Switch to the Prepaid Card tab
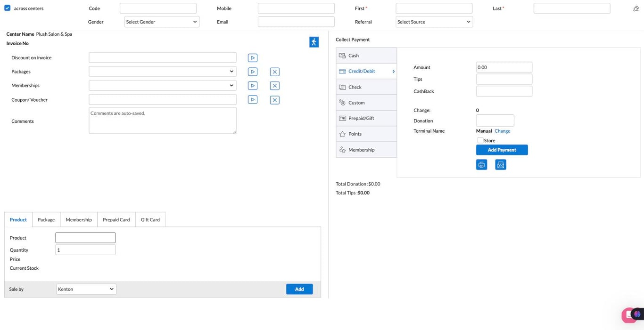Image resolution: width=644 pixels, height=330 pixels. tap(116, 220)
